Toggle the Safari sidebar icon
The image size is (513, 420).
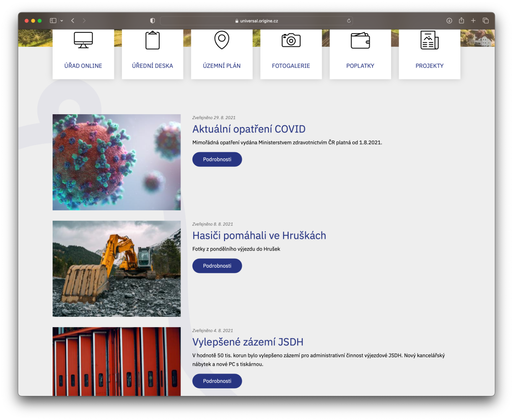tap(53, 21)
